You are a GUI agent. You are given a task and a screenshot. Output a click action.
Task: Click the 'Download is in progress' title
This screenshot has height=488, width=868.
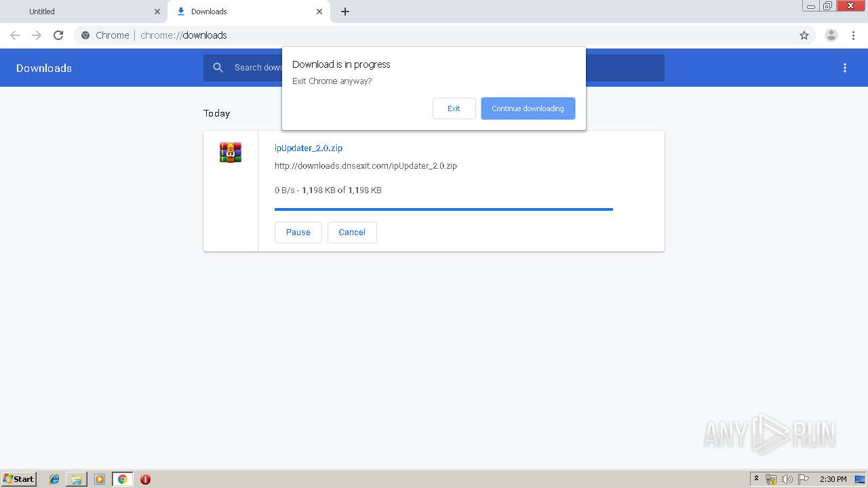(341, 64)
